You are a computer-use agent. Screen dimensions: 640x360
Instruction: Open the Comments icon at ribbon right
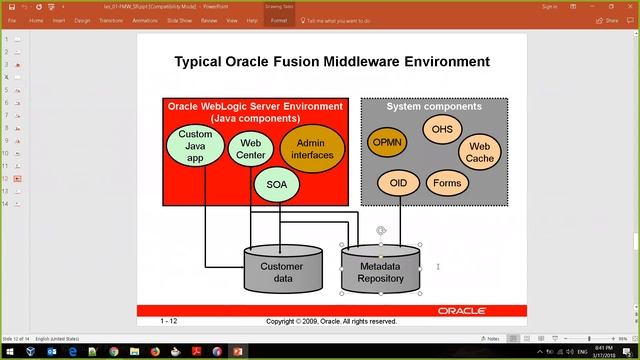click(x=630, y=20)
